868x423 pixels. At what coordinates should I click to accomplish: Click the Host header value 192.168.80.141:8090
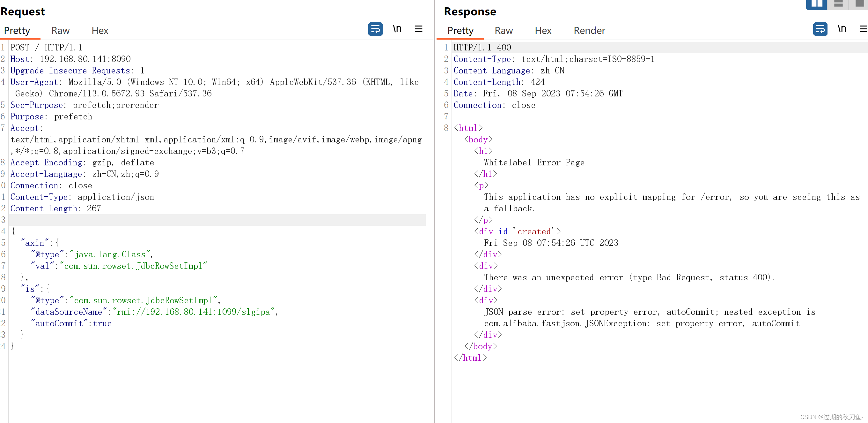click(x=85, y=59)
